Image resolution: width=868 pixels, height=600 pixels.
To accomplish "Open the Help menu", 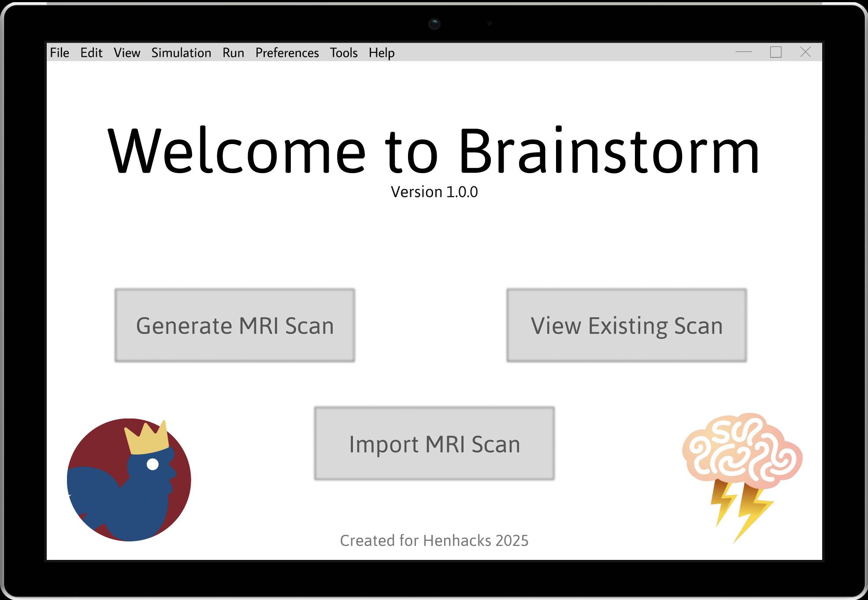I will point(382,53).
